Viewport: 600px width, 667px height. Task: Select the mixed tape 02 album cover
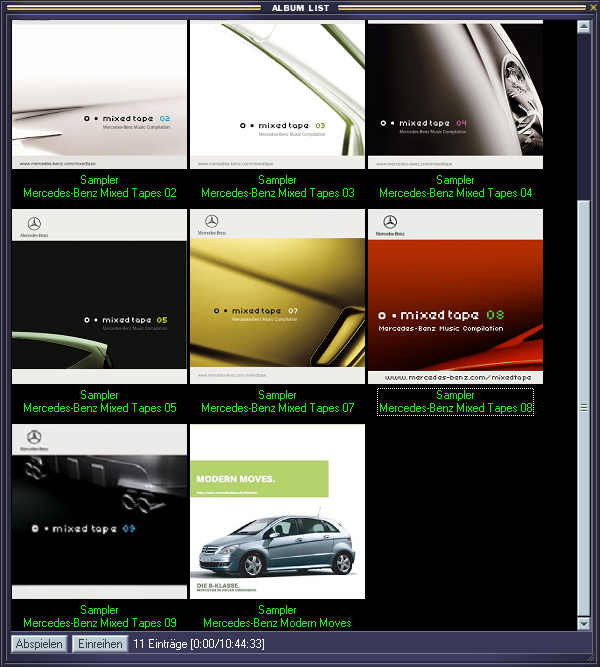coord(99,94)
